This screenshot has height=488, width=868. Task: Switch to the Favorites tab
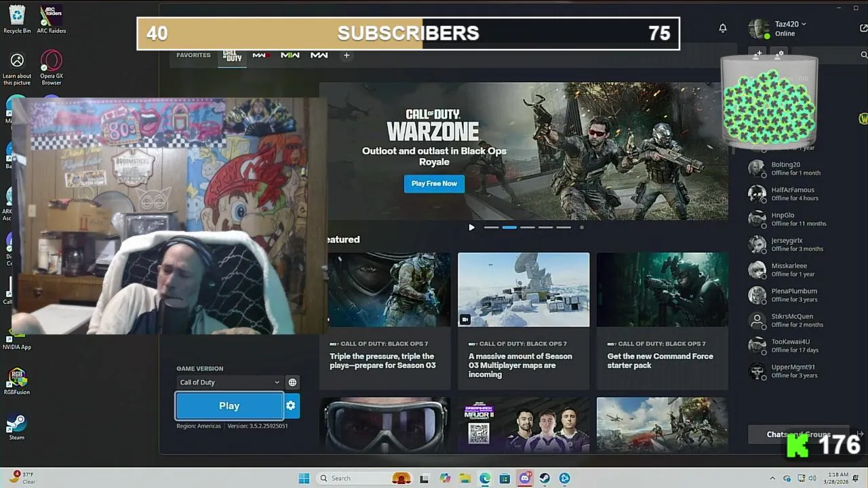tap(193, 55)
